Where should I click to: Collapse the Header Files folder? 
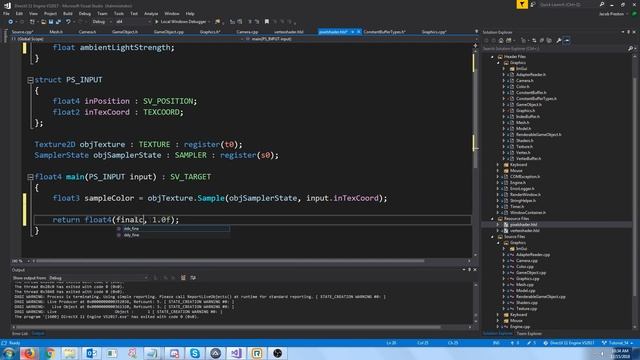492,57
